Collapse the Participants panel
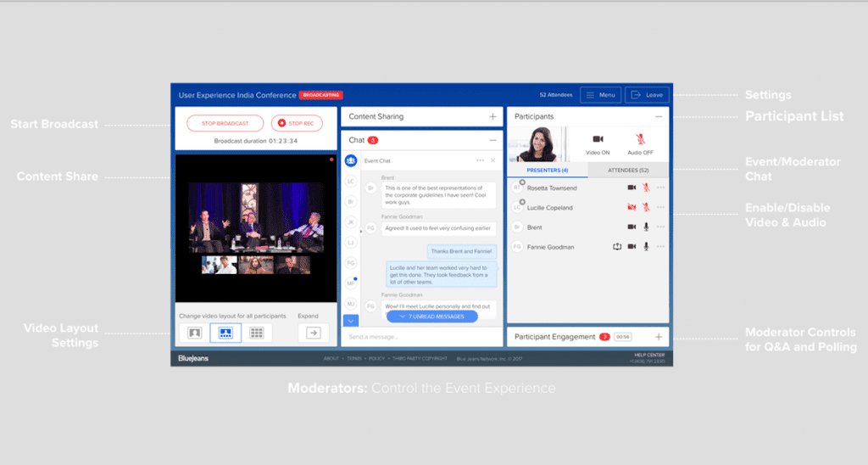 [x=659, y=116]
